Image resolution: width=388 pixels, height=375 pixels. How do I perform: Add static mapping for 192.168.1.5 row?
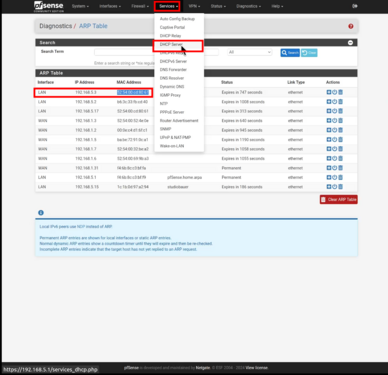tap(329, 140)
